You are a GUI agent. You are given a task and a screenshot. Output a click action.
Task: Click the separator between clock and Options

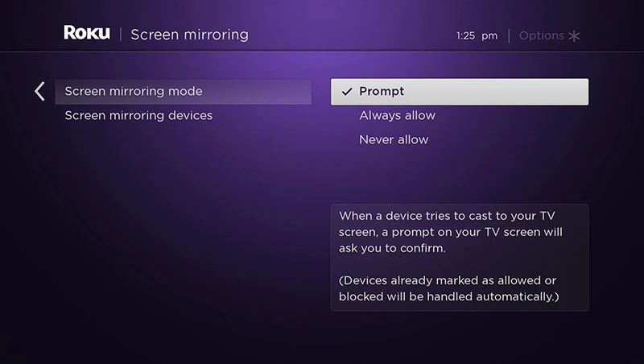click(509, 35)
